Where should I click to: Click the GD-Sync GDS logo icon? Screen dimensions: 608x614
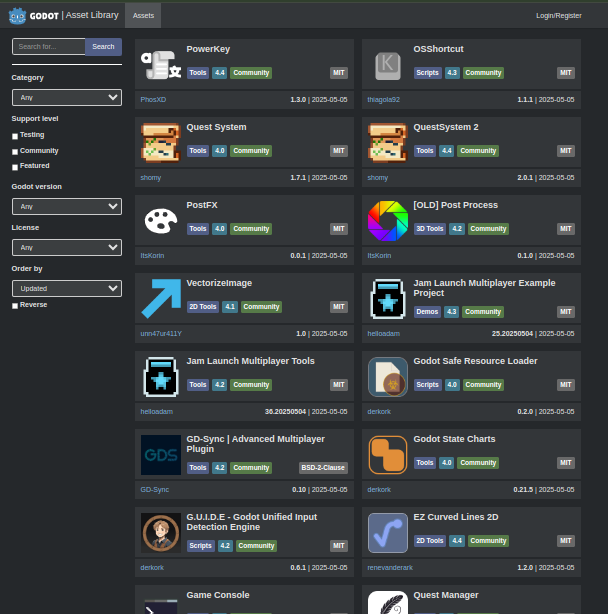pos(161,454)
